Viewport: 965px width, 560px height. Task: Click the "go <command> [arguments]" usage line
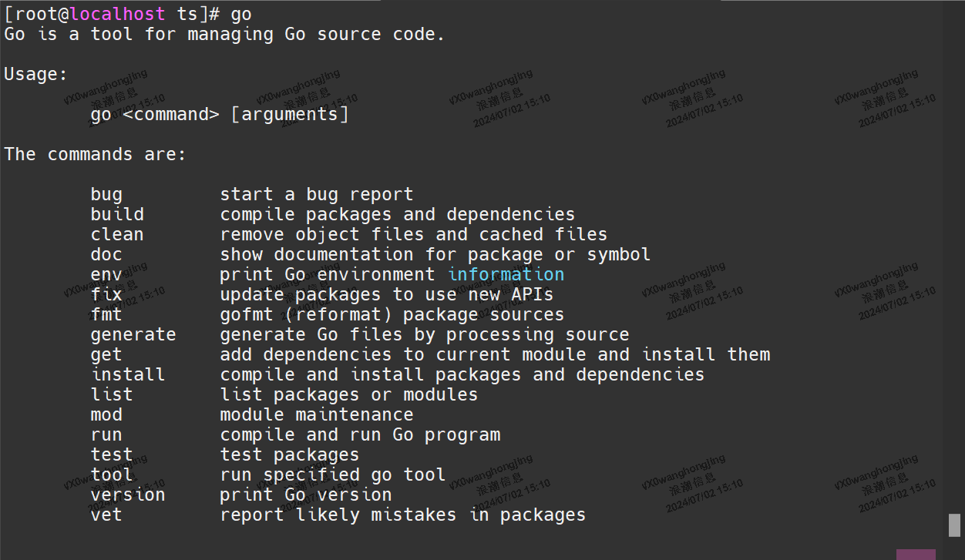[218, 114]
